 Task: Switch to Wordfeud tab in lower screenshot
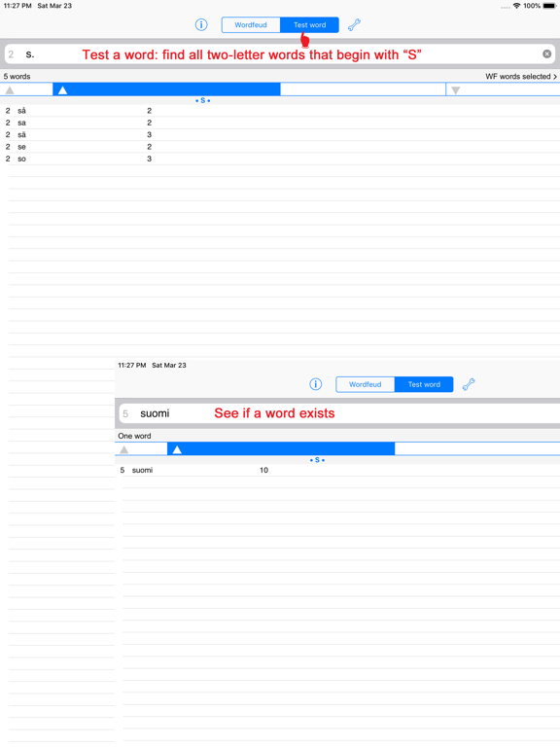366,384
